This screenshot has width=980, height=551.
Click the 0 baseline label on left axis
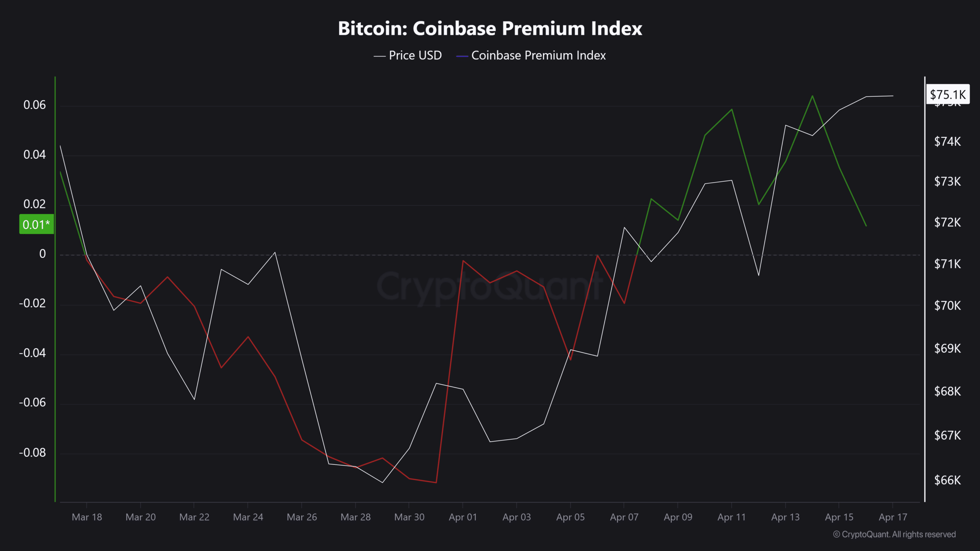42,254
